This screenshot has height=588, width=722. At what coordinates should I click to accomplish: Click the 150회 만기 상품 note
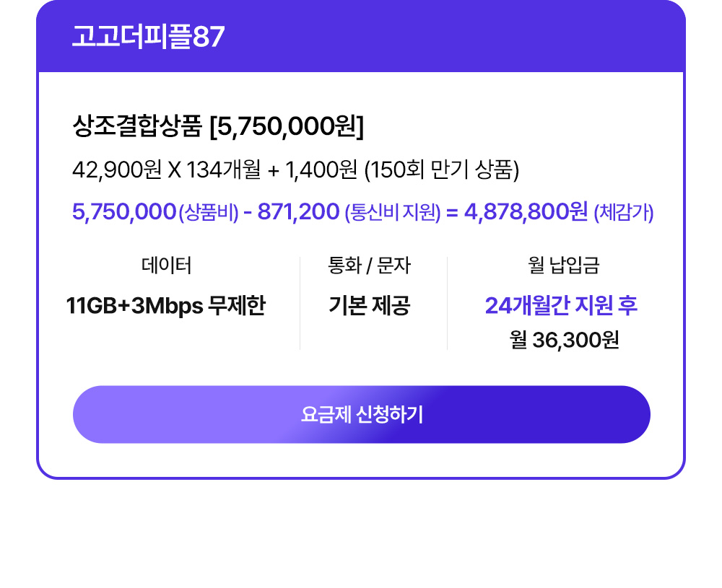pos(442,170)
